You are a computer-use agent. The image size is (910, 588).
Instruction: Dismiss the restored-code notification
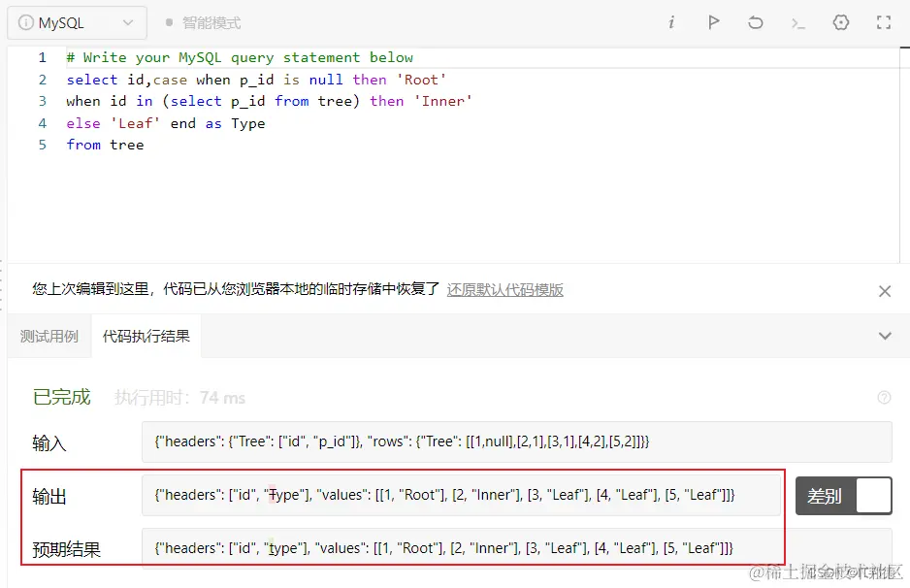pos(885,291)
